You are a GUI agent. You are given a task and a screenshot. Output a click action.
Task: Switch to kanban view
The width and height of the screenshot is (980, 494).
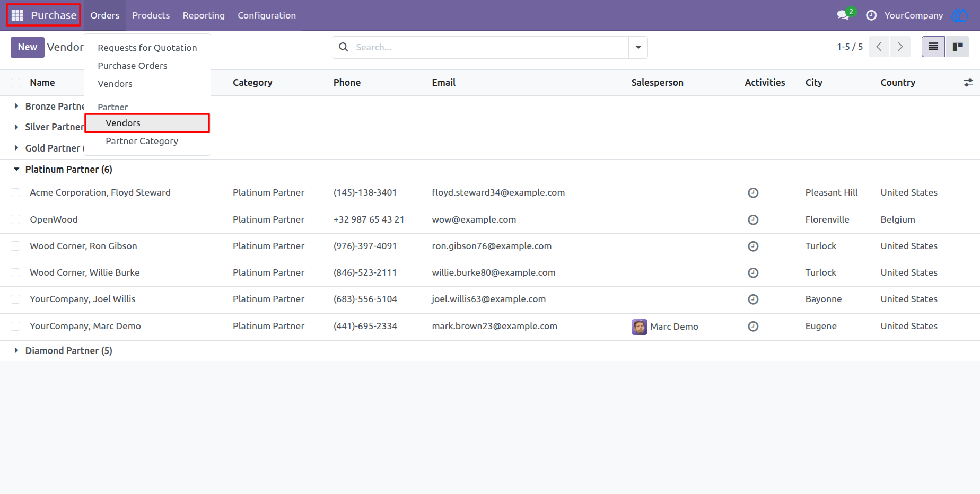[x=957, y=47]
